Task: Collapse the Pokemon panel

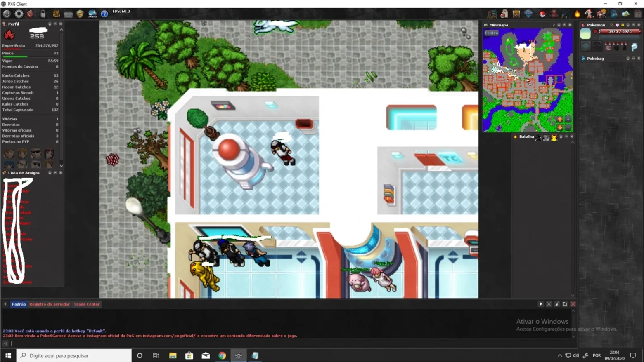Action: pyautogui.click(x=634, y=25)
